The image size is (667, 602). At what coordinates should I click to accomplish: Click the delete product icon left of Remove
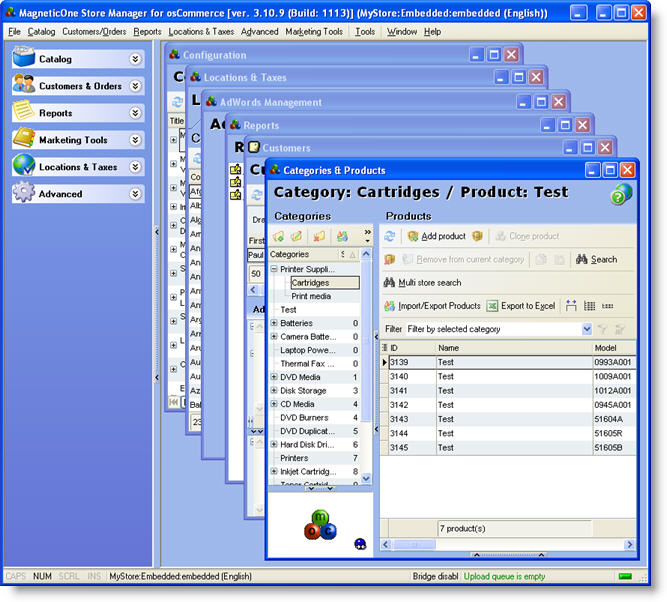390,259
